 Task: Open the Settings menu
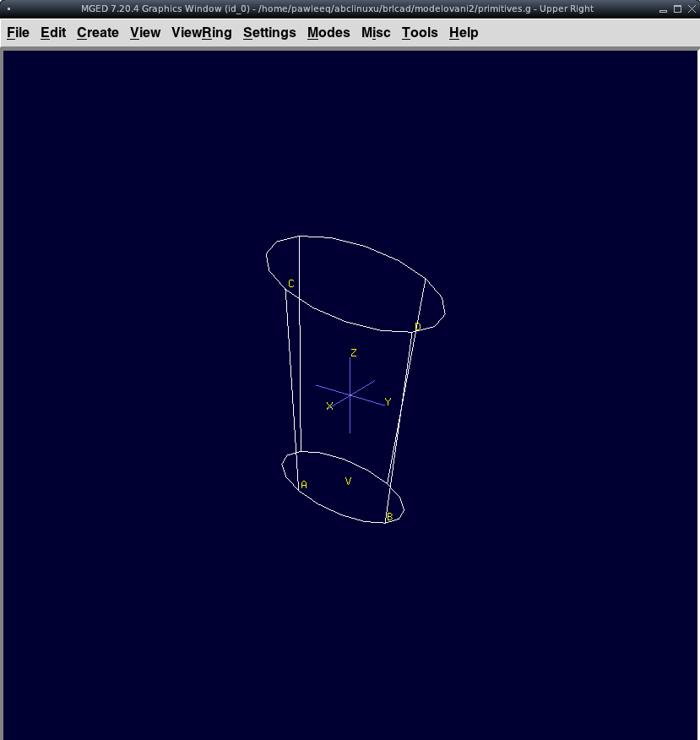(269, 33)
